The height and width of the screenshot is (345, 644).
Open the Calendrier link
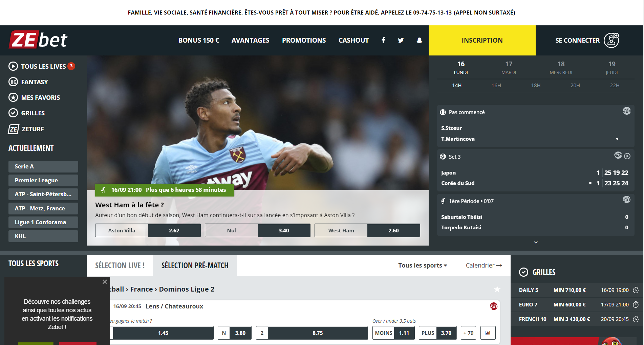click(484, 266)
